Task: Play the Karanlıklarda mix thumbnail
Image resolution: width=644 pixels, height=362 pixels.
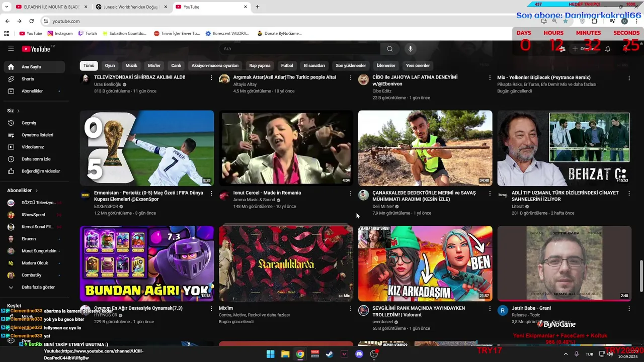Action: 286,263
